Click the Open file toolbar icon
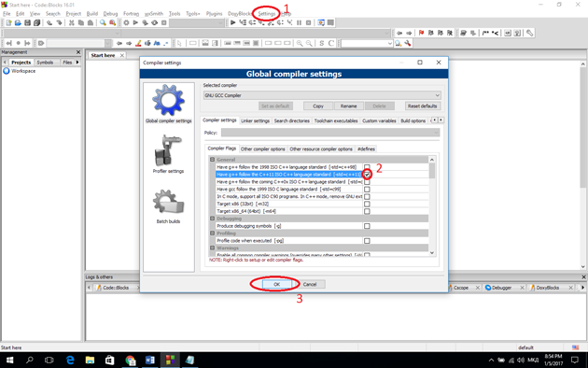 pos(18,22)
